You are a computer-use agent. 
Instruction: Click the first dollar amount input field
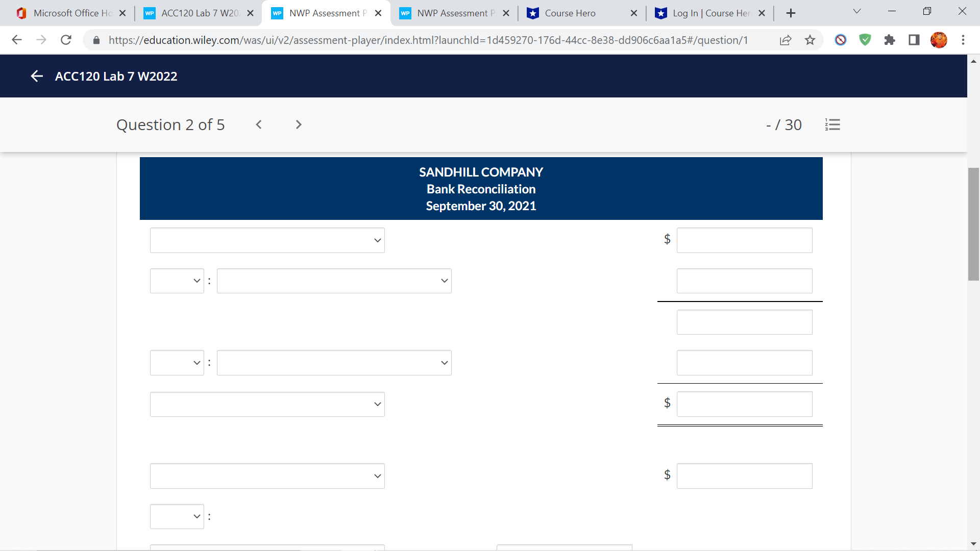[744, 240]
